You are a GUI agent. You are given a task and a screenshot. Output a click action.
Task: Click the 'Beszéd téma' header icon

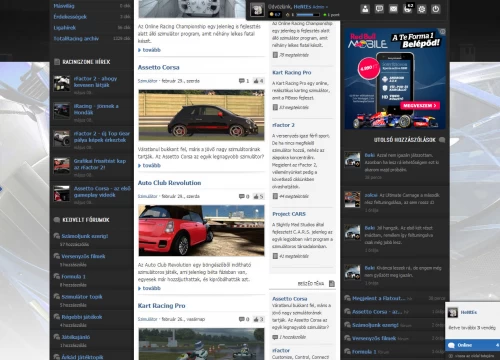pos(332,283)
